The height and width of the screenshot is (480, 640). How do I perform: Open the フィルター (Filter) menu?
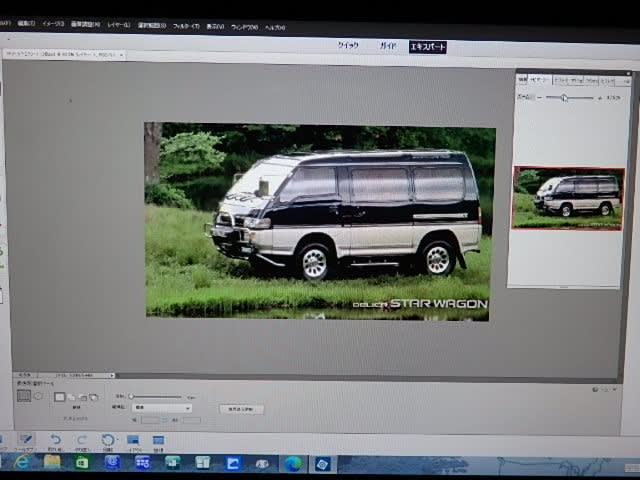click(186, 26)
